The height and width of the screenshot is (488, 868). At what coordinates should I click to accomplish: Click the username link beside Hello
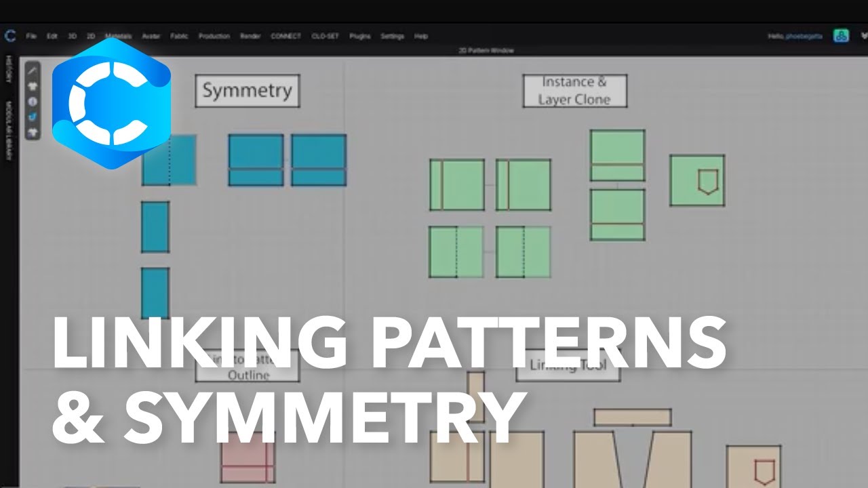(x=804, y=36)
